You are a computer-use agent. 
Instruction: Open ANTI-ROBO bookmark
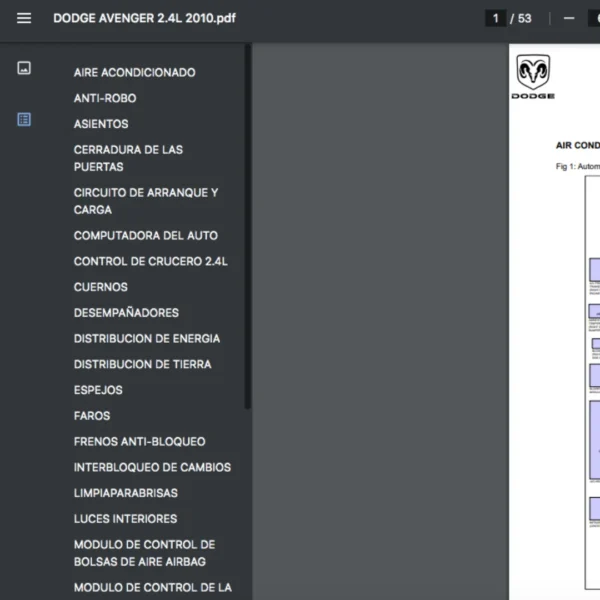click(105, 98)
